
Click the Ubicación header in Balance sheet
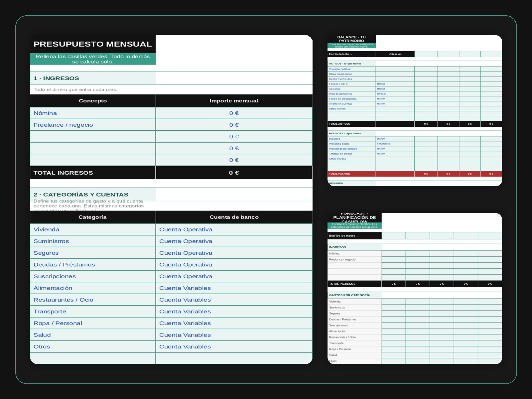pyautogui.click(x=395, y=54)
